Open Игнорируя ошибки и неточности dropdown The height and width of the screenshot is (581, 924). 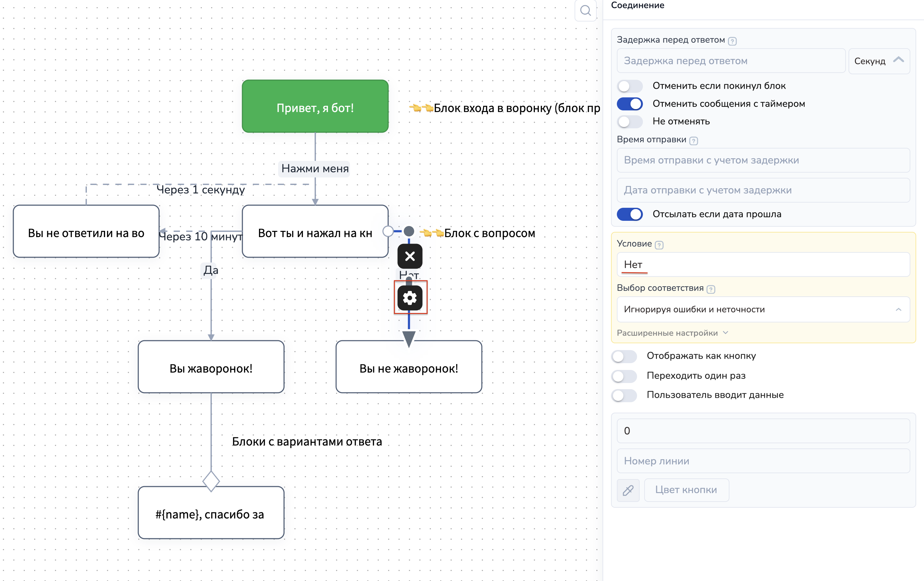pyautogui.click(x=763, y=309)
